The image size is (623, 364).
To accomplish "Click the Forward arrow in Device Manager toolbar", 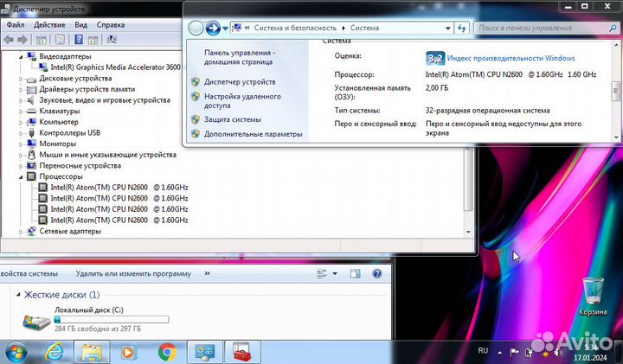I will coord(22,40).
